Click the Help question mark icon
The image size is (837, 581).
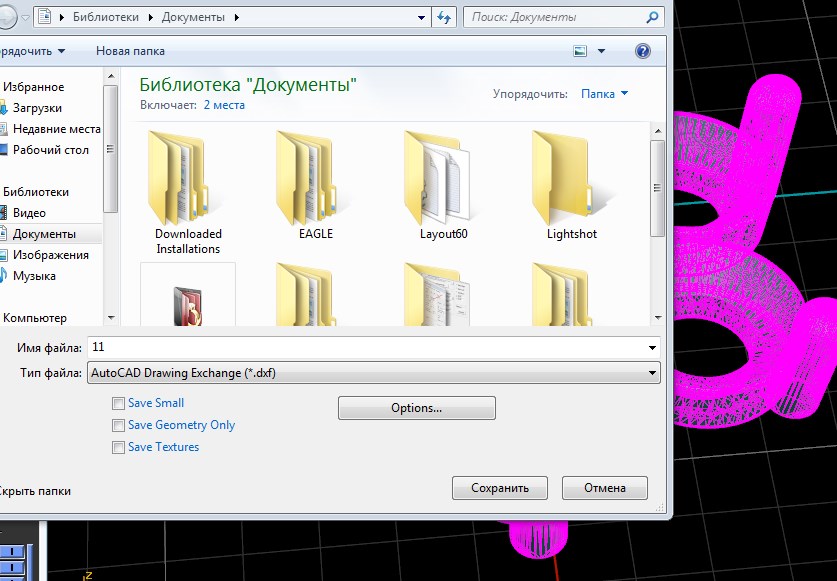(643, 51)
